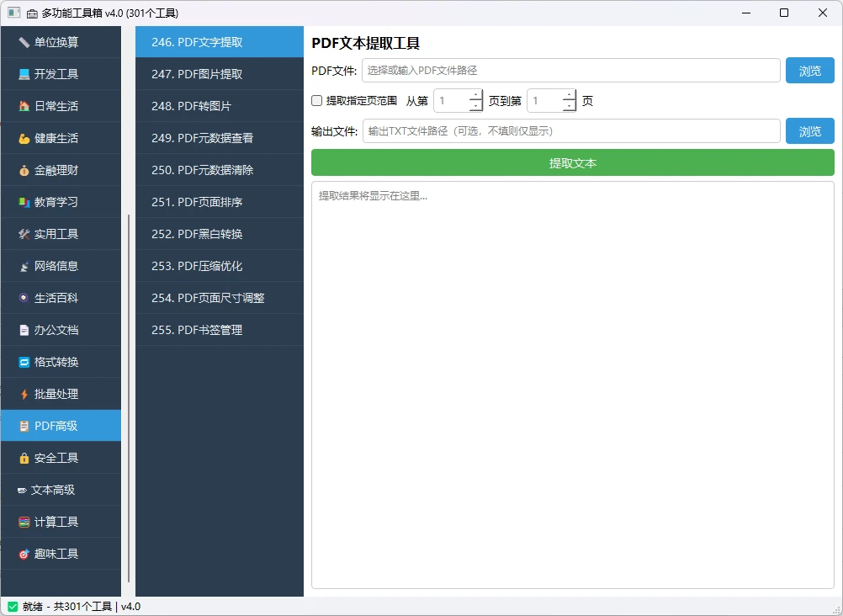Increase the 页到第 end page number

point(569,95)
